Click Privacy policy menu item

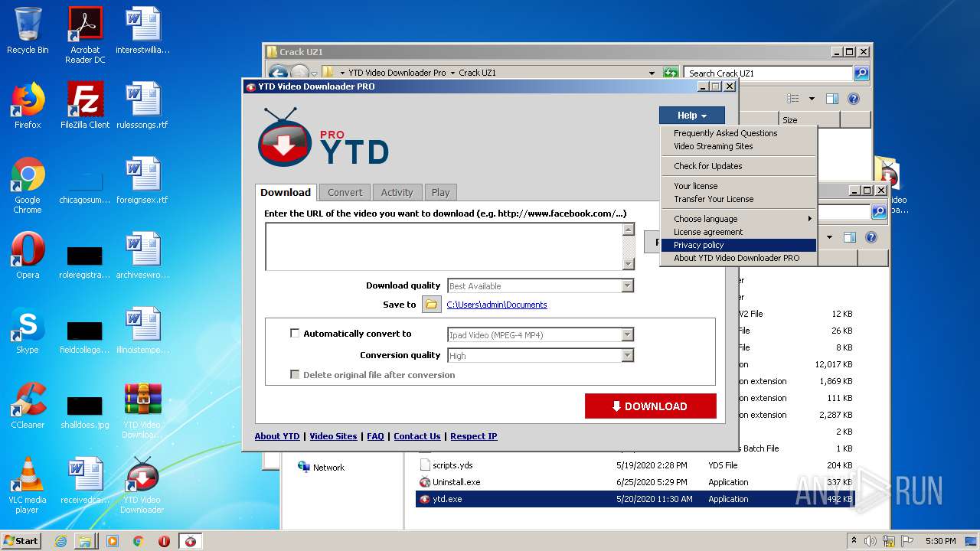pyautogui.click(x=740, y=245)
